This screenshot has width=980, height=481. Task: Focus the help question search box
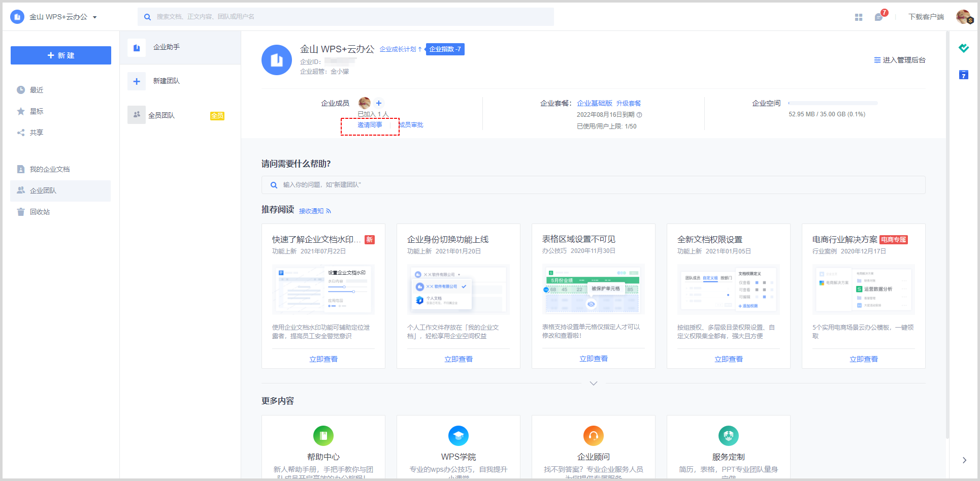point(593,185)
